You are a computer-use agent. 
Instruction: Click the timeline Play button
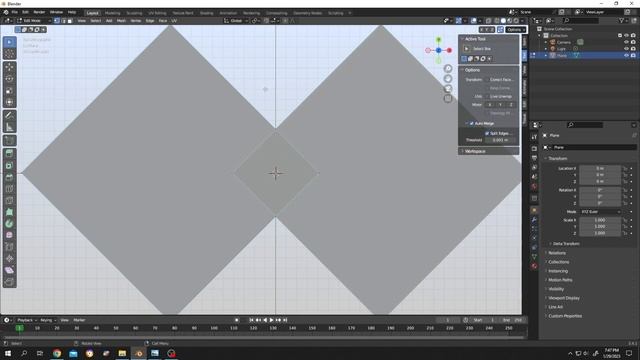(x=271, y=320)
